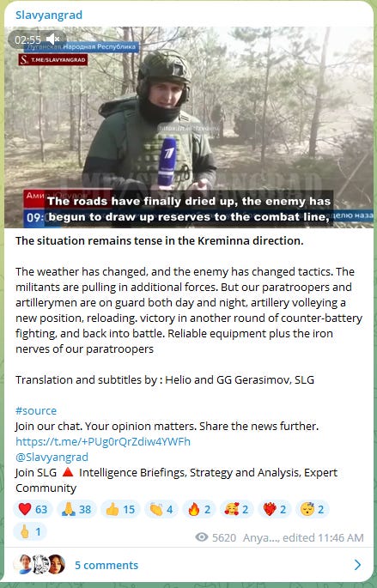Click the 02:55 video duration badge

tap(27, 39)
